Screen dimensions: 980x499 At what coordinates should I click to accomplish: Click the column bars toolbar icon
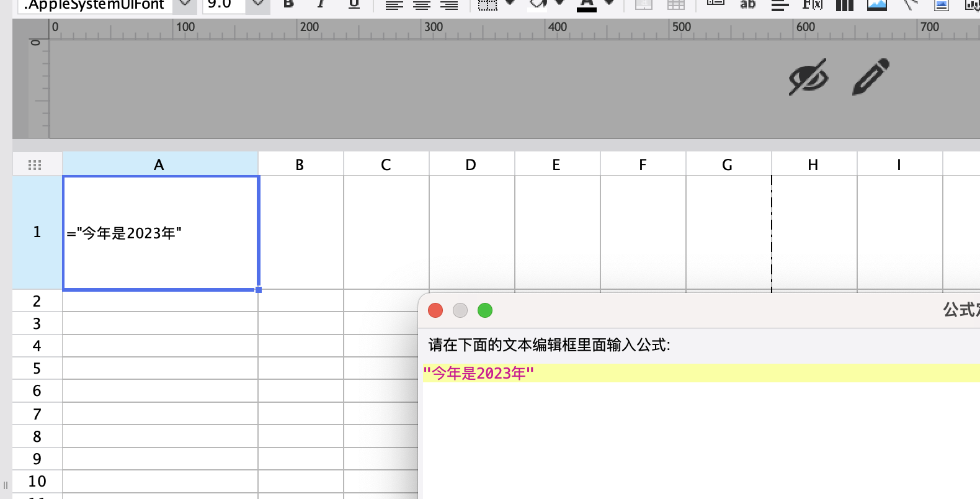coord(844,5)
